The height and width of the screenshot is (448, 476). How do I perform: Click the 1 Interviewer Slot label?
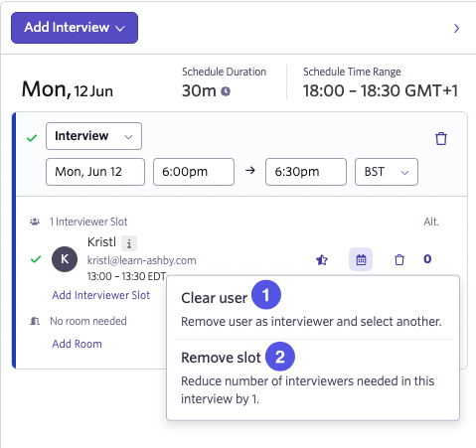tap(88, 222)
